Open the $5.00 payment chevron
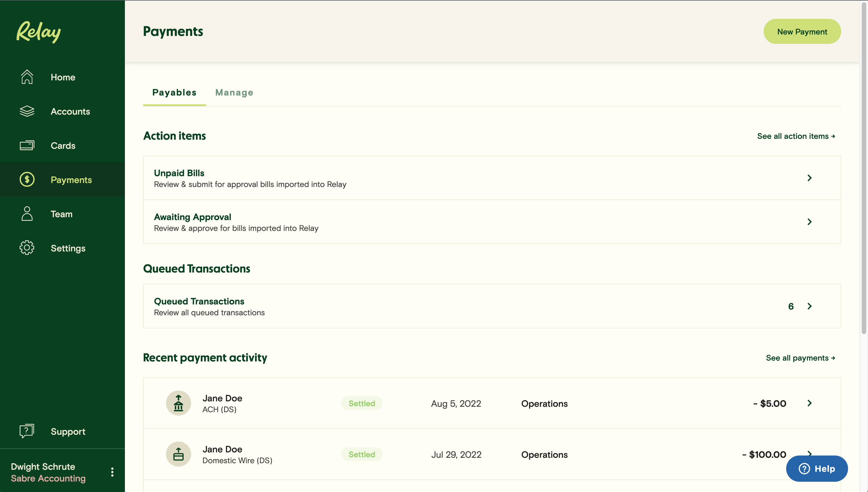 point(810,403)
